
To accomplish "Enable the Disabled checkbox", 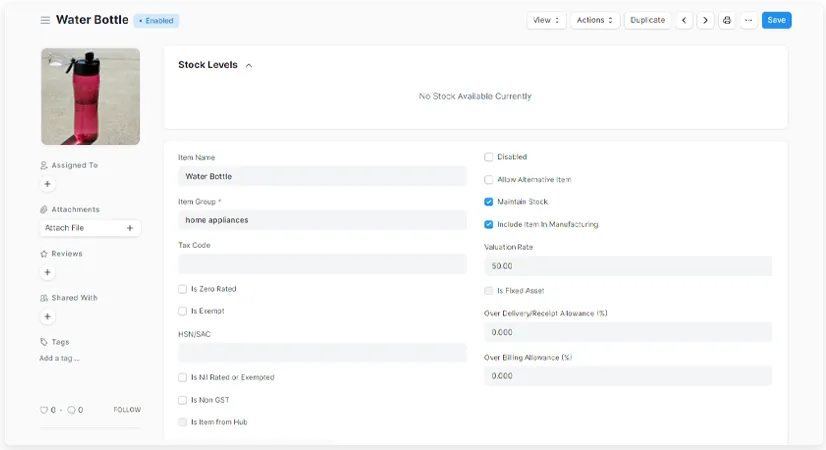I will [489, 157].
